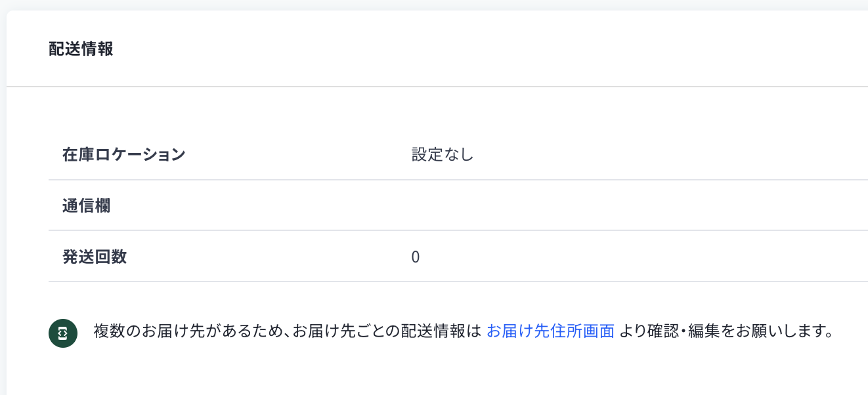The height and width of the screenshot is (395, 868).
Task: Select the 発送回数 row label
Action: click(94, 257)
